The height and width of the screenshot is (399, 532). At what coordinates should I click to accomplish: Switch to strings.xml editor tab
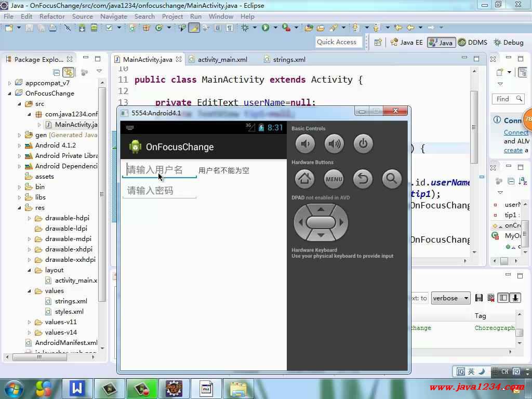click(x=289, y=60)
